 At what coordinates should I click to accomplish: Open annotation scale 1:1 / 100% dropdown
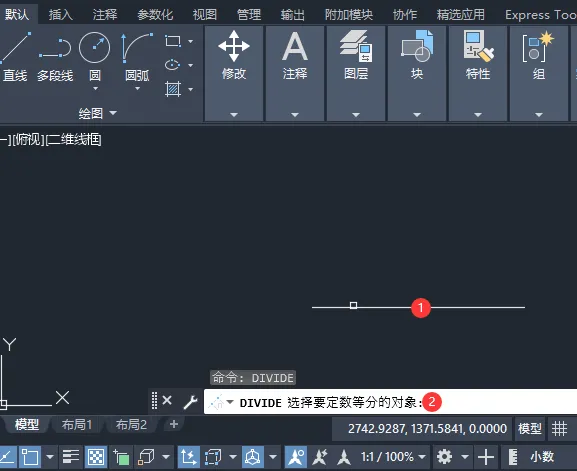click(x=393, y=457)
